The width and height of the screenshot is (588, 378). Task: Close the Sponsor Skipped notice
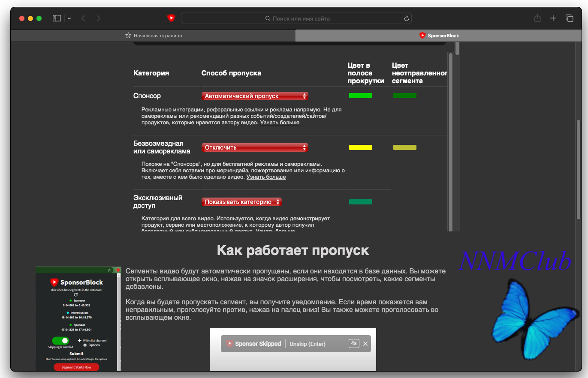365,344
